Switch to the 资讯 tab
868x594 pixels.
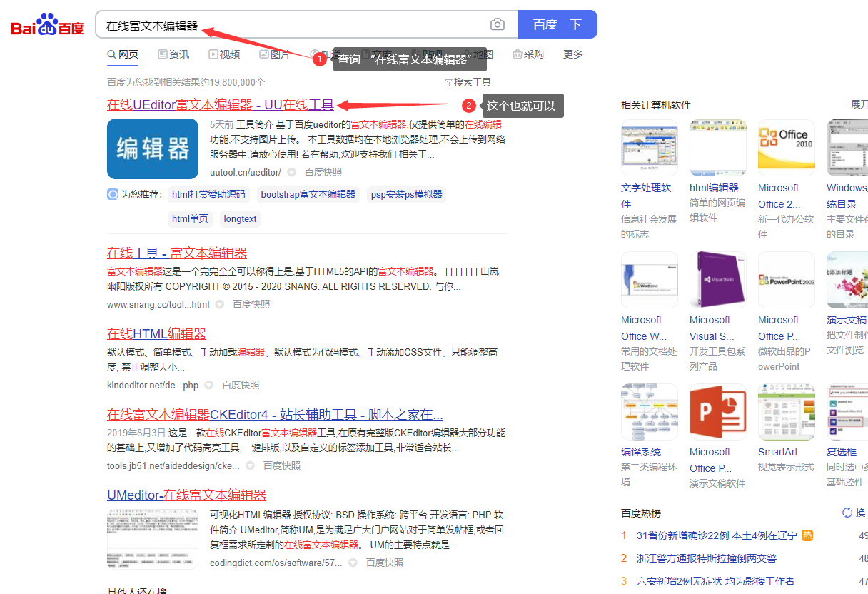[173, 54]
